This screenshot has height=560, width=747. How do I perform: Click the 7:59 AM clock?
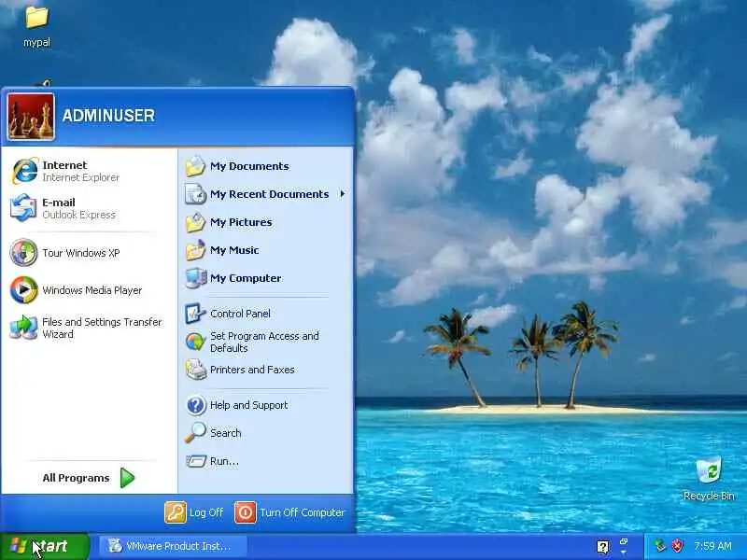712,546
